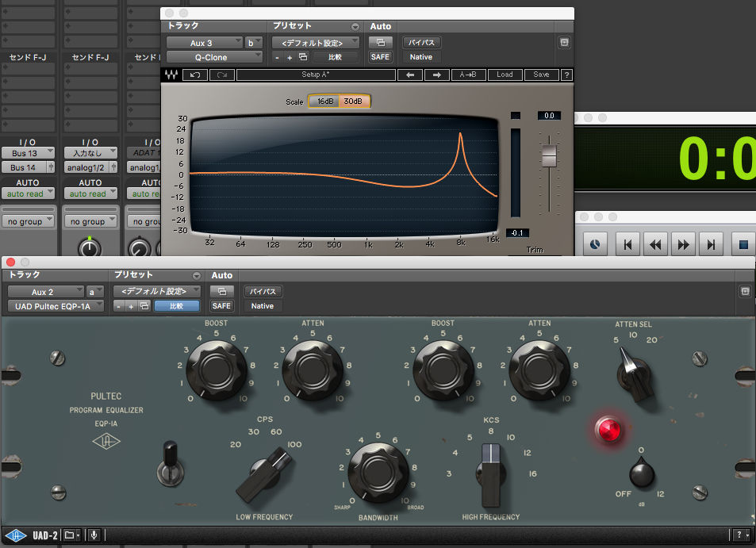Redo change in Q-Clone toolbar
756x548 pixels.
click(222, 75)
